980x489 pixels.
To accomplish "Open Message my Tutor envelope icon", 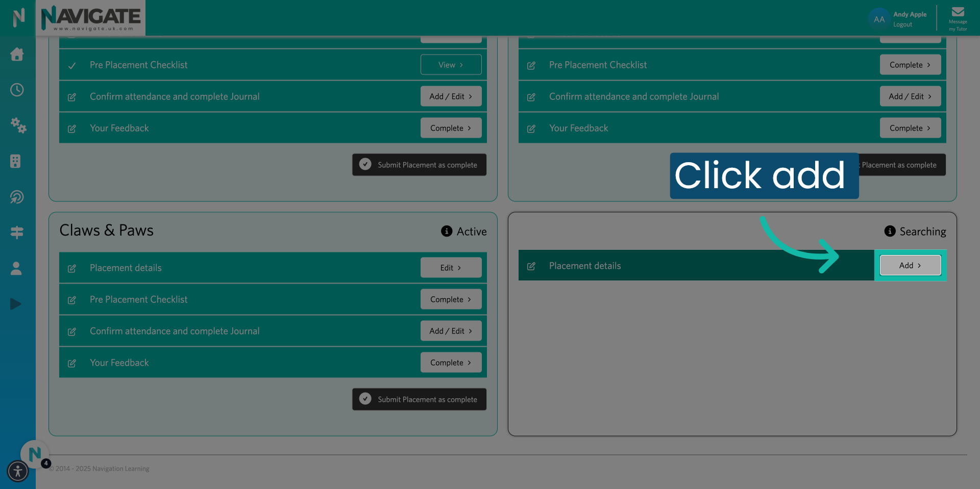I will [x=958, y=11].
